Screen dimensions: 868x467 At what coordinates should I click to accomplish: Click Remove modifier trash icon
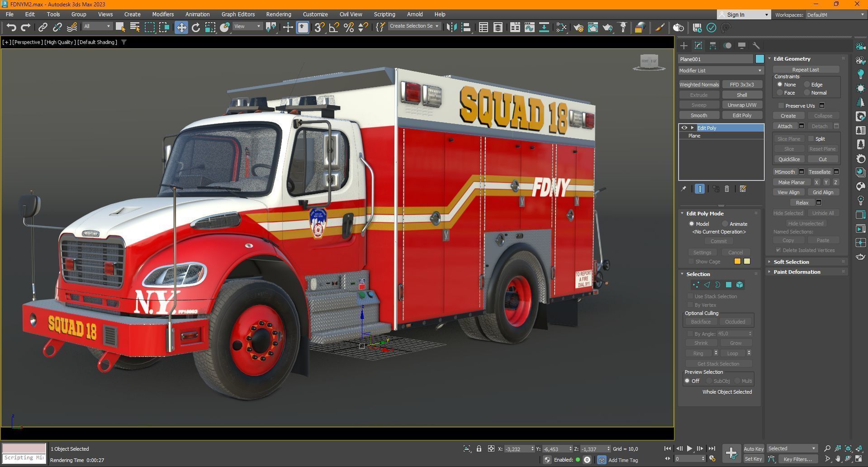click(x=727, y=189)
